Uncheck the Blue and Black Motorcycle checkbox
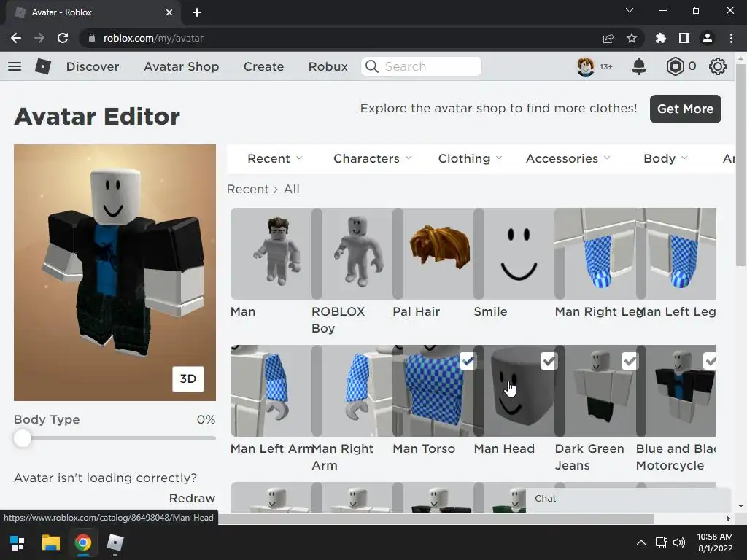This screenshot has height=560, width=747. point(709,361)
